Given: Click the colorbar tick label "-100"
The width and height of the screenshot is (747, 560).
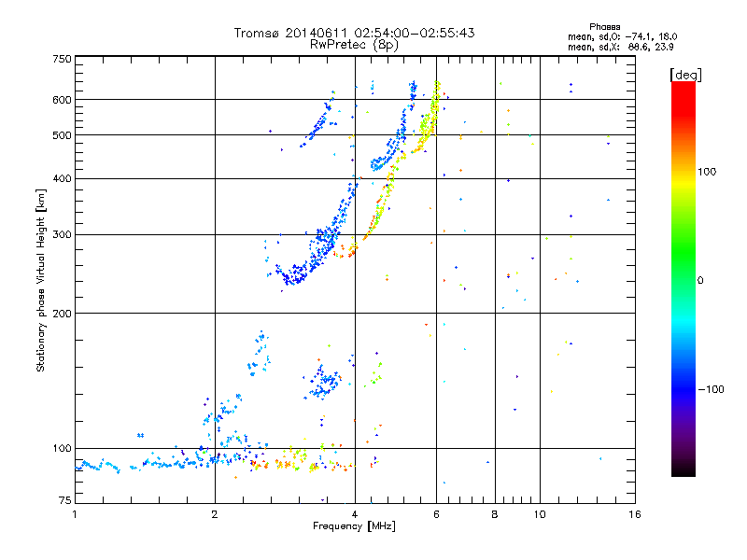Looking at the screenshot, I should click(711, 389).
